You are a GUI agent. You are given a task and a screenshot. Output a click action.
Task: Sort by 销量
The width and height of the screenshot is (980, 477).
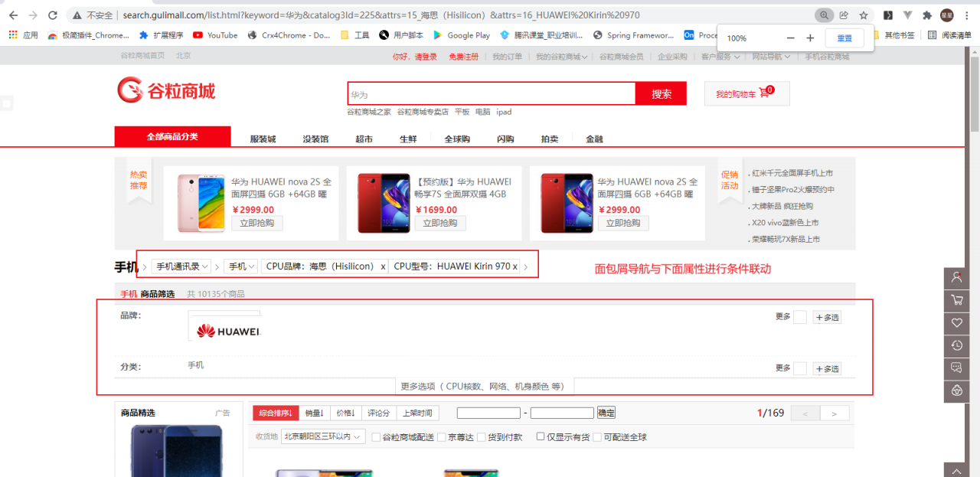(314, 413)
